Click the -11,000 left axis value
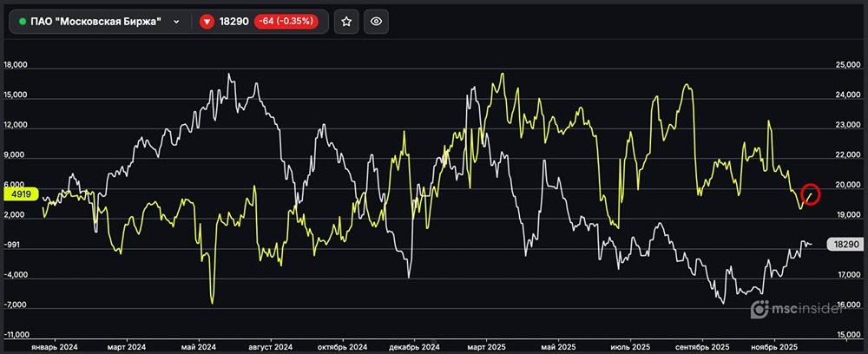 (16, 335)
